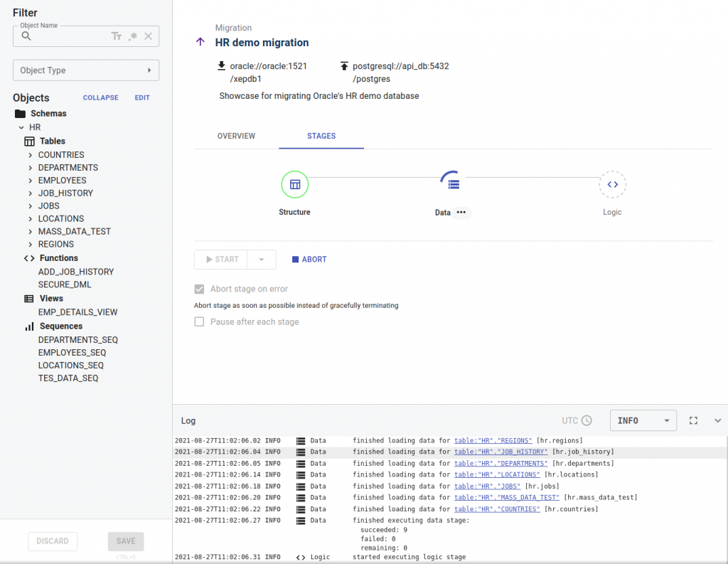Go back using the up arrow icon
728x564 pixels.
pyautogui.click(x=200, y=42)
